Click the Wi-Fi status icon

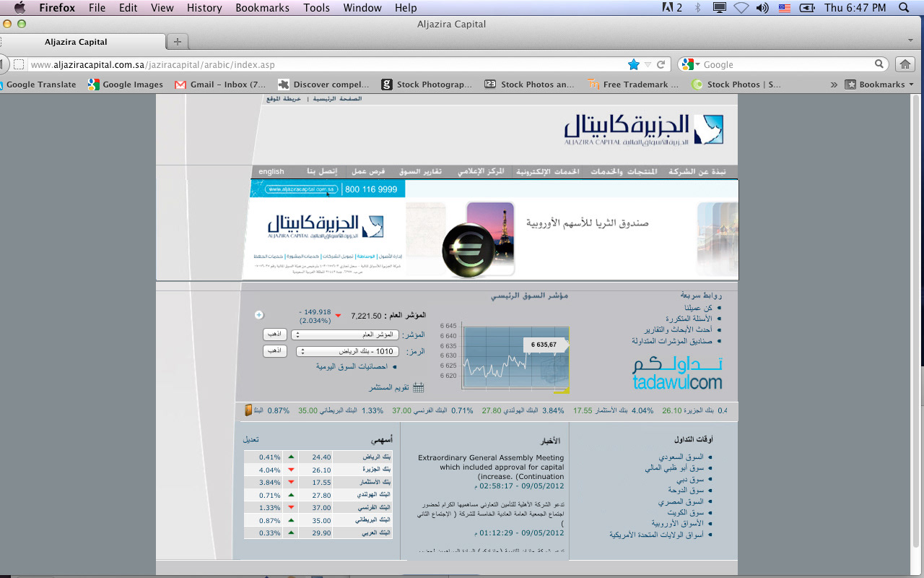pos(741,7)
